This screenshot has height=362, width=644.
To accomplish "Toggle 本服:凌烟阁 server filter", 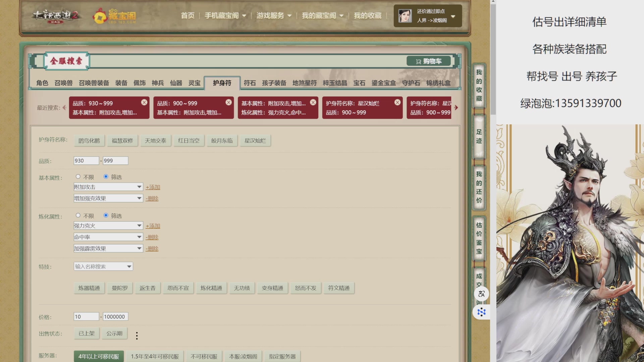I will pos(243,356).
